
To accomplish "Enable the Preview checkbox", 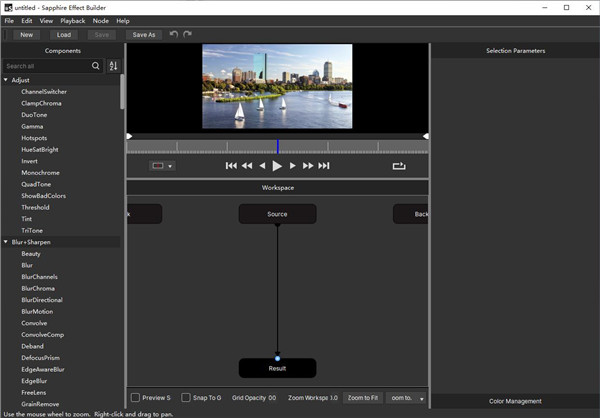I will (x=136, y=398).
